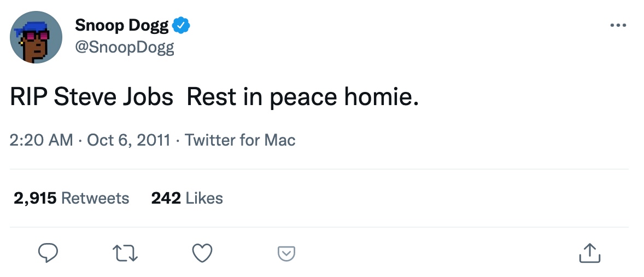Viewport: 644px width, 277px height.
Task: Open Snoop Dogg's pixel avatar picture
Action: point(36,37)
